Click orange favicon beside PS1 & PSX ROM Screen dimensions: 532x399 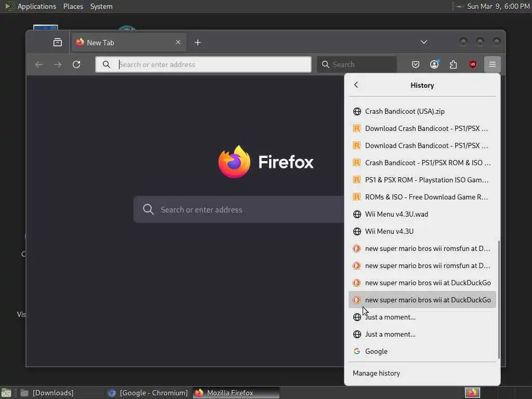(356, 180)
